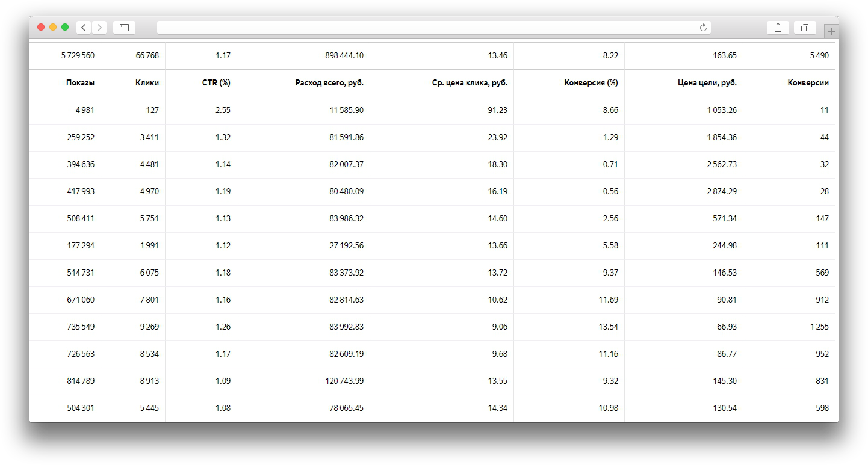Select impressions cell 177 294
The width and height of the screenshot is (868, 465).
coord(81,245)
